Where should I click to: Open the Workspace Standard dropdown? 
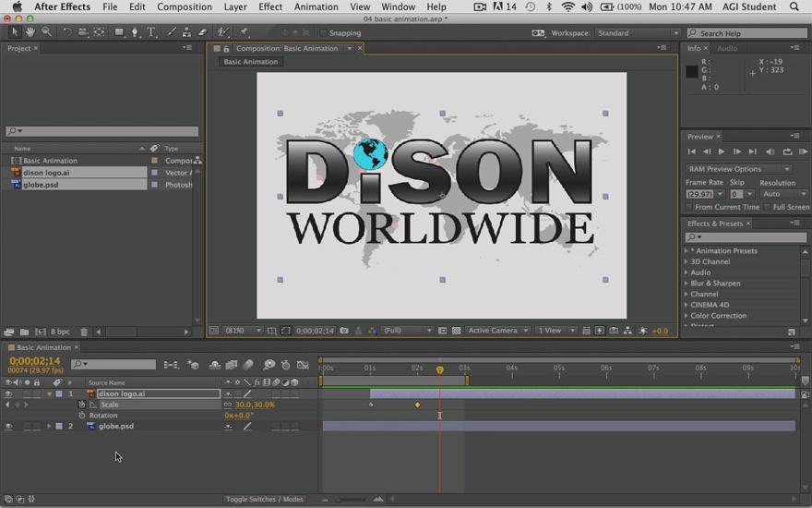click(638, 33)
